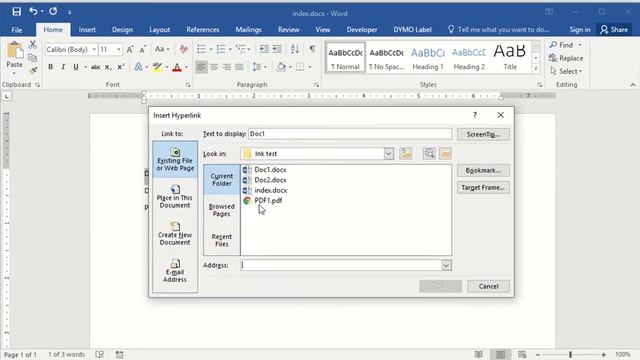Click the Copy icon
The image size is (640, 360).
pyautogui.click(x=33, y=58)
